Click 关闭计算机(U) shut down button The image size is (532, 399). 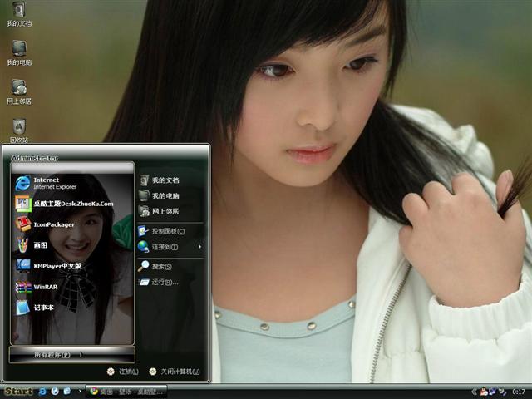(x=175, y=372)
